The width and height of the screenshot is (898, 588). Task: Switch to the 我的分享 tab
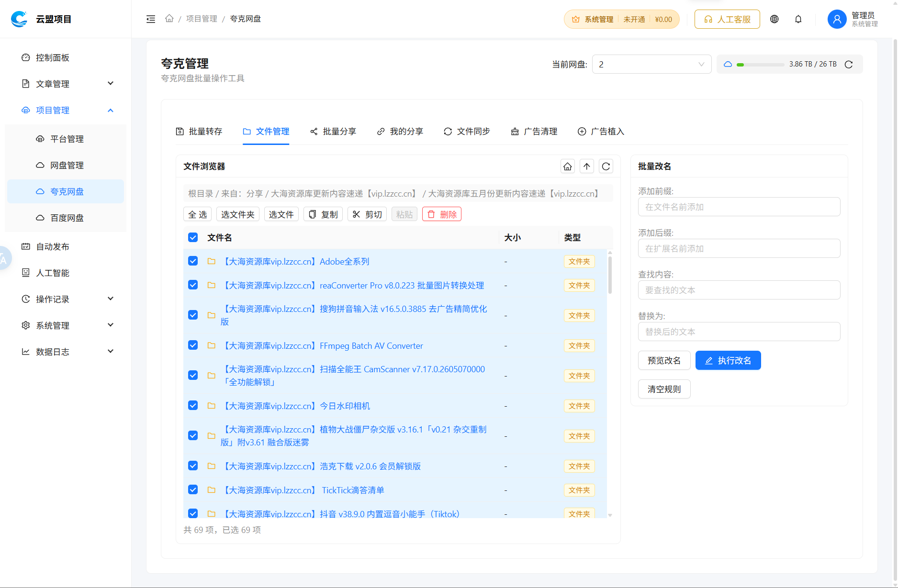tap(400, 132)
